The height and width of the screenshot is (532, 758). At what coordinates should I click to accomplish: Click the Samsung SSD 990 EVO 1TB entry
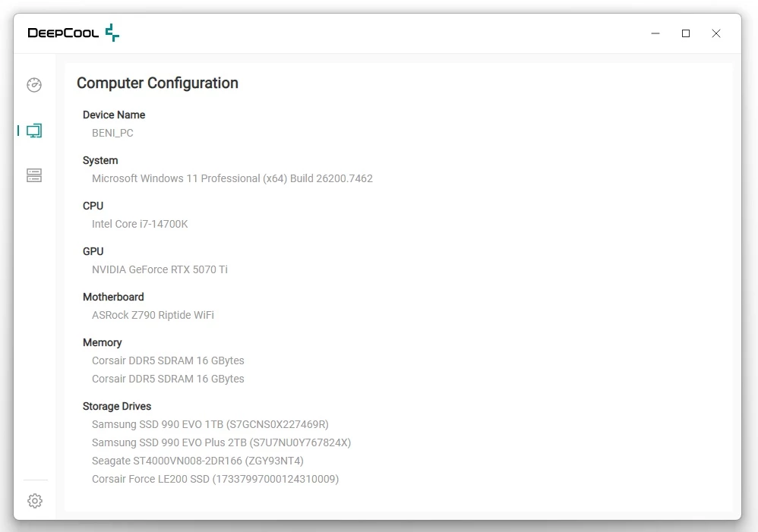pos(210,424)
